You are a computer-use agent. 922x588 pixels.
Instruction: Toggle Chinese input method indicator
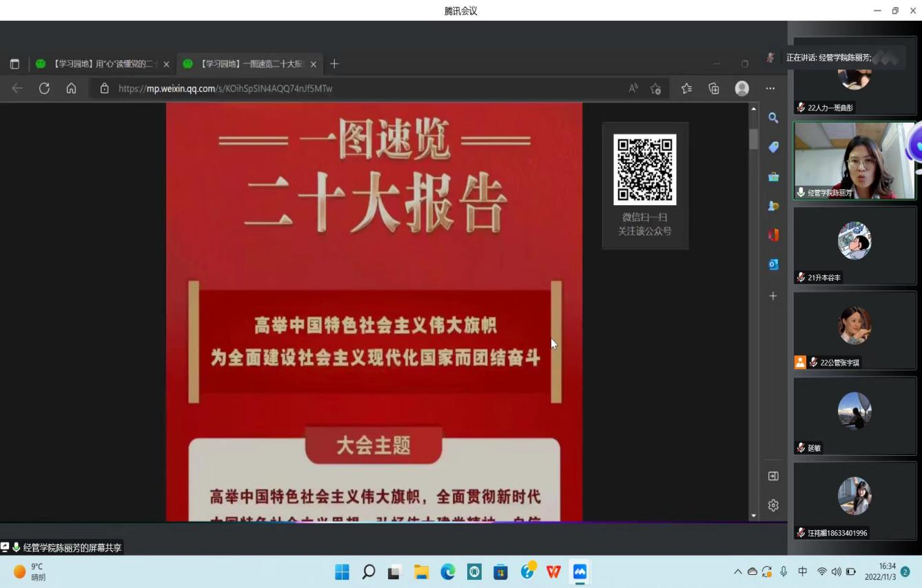[x=803, y=571]
